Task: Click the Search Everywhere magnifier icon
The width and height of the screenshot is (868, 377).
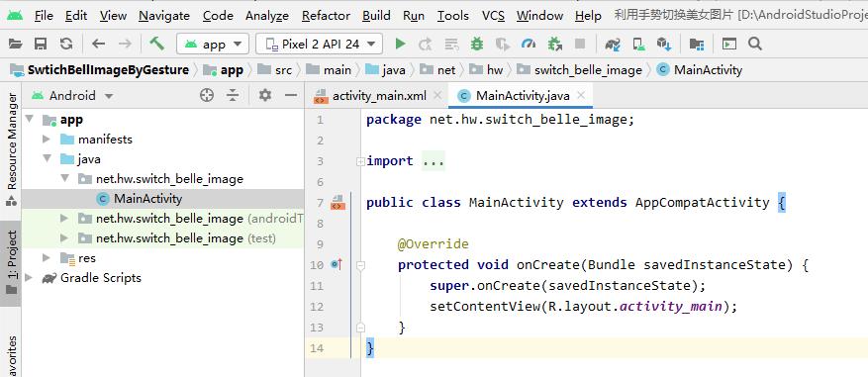Action: [x=754, y=44]
